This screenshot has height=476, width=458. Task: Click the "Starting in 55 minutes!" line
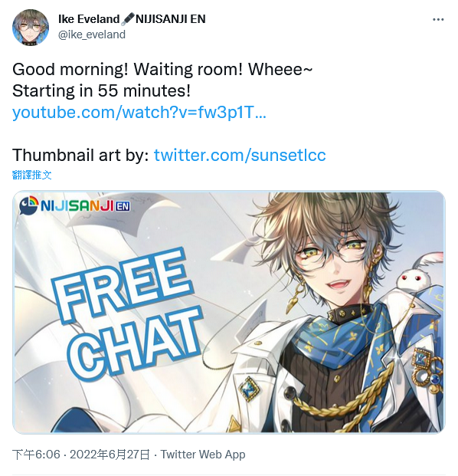point(102,90)
